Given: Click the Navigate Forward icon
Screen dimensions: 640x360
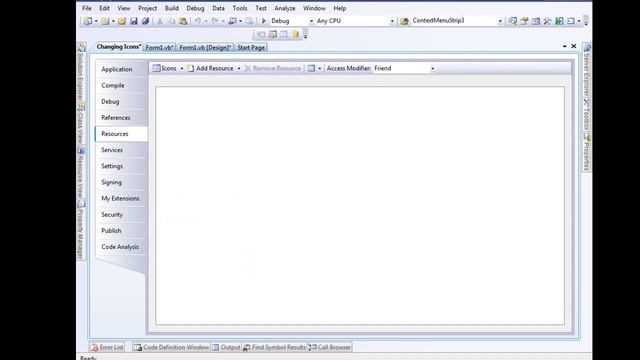Looking at the screenshot, I should point(249,21).
